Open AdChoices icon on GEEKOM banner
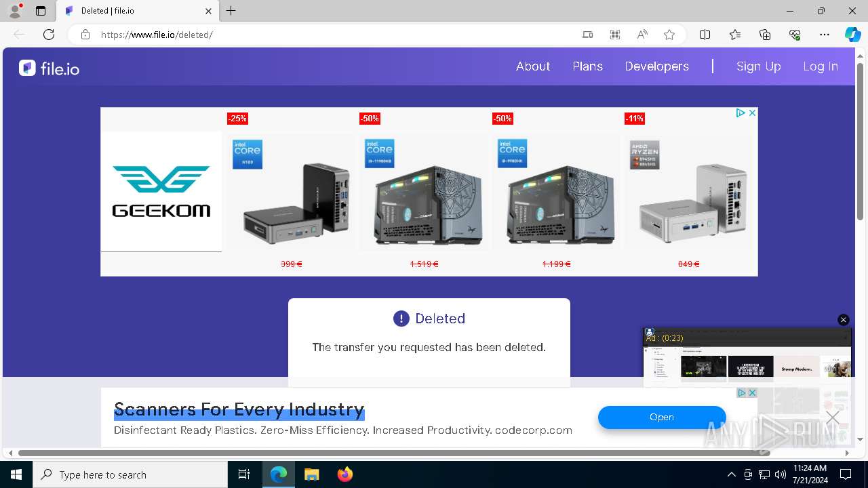This screenshot has height=488, width=868. [741, 113]
